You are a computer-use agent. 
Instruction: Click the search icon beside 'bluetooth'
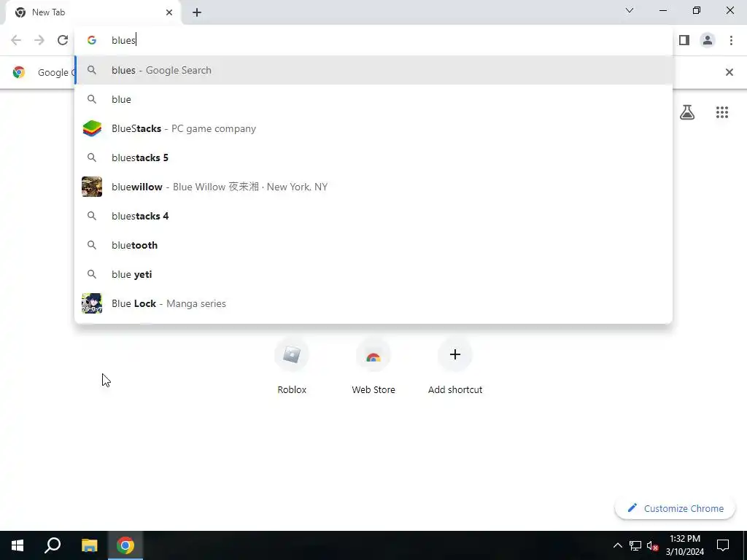(x=92, y=245)
